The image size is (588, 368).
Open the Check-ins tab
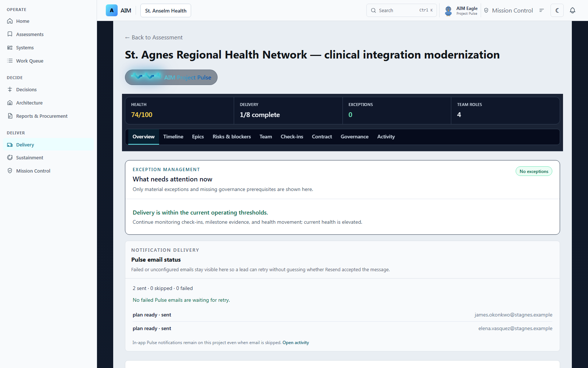pyautogui.click(x=292, y=137)
